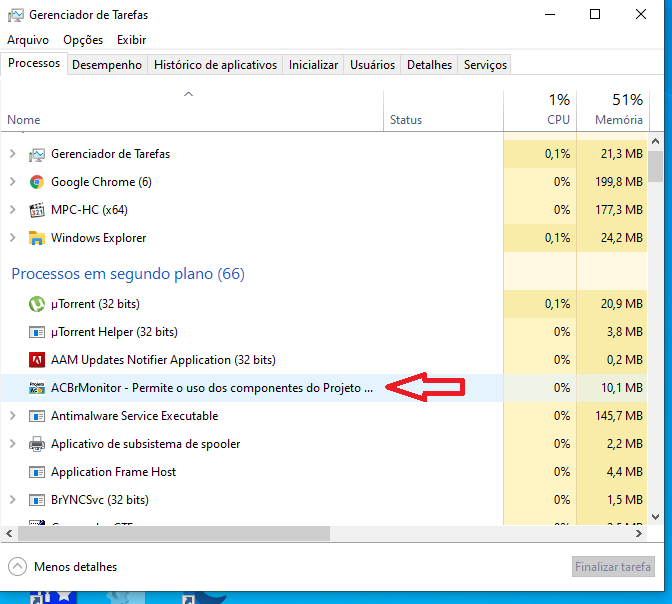Click the Task Manager title bar icon
672x604 pixels.
[15, 15]
